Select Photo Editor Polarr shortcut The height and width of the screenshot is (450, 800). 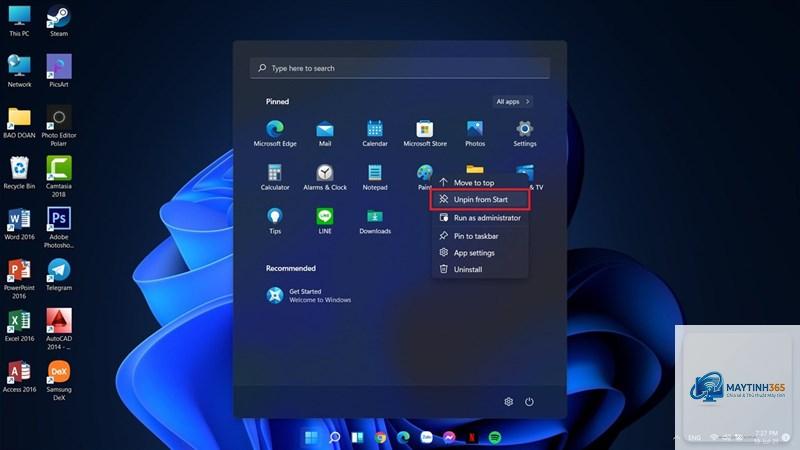click(x=59, y=126)
